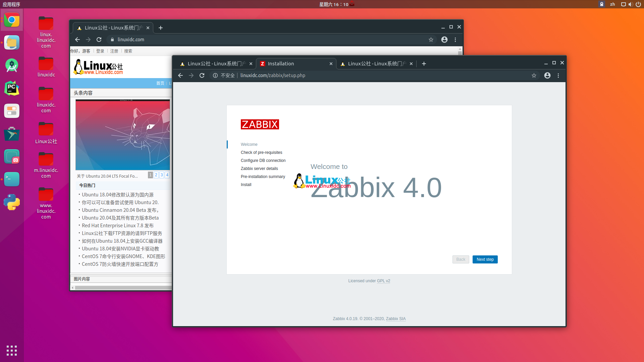This screenshot has width=644, height=362.
Task: Click horizontal scrollbar in back Chrome window
Action: [123, 288]
